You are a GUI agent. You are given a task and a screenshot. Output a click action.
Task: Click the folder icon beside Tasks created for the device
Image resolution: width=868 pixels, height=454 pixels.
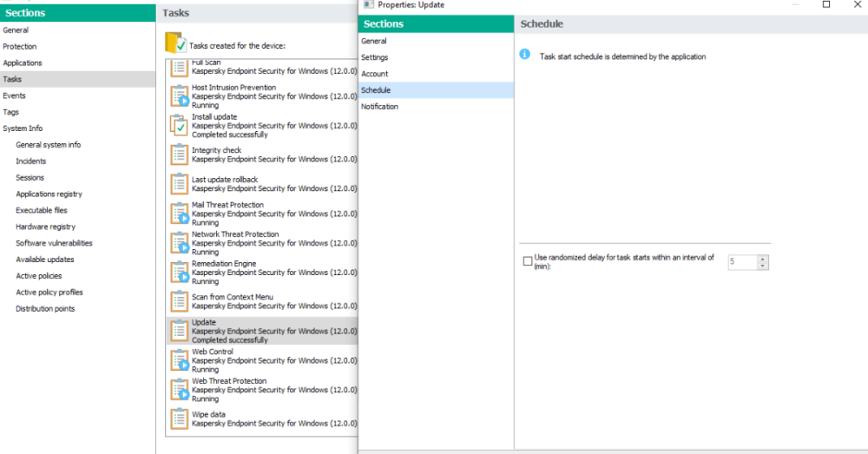(175, 43)
